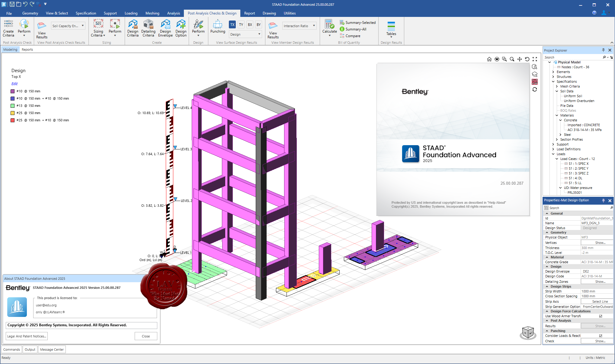This screenshot has width=615, height=364.
Task: Collapse the General properties section
Action: 547,213
